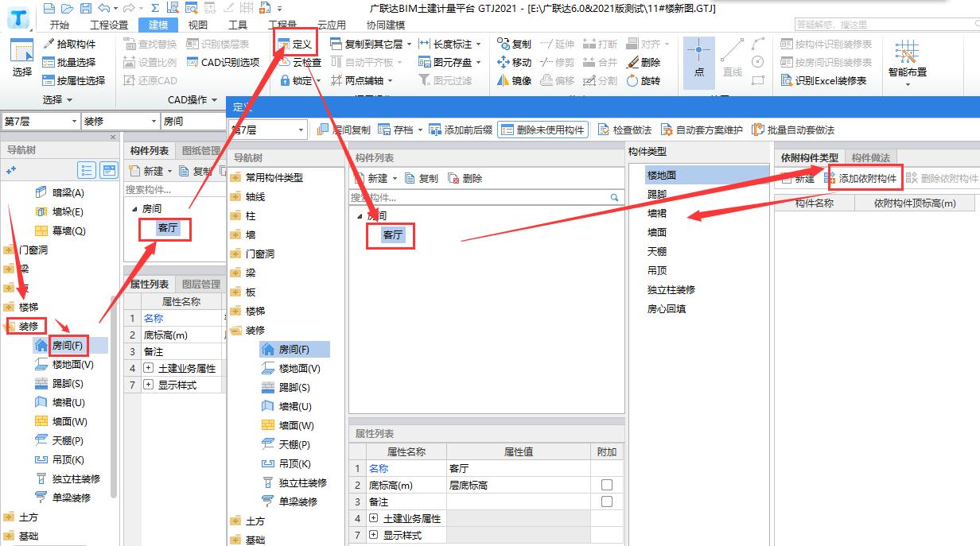The image size is (980, 546).
Task: Click 存档 in the 定义 dialog toolbar
Action: tap(398, 130)
